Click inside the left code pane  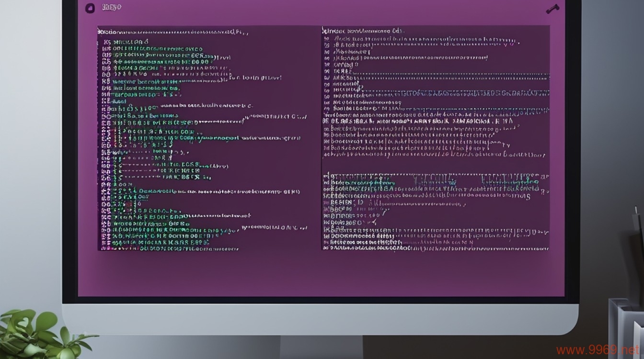[x=208, y=138]
